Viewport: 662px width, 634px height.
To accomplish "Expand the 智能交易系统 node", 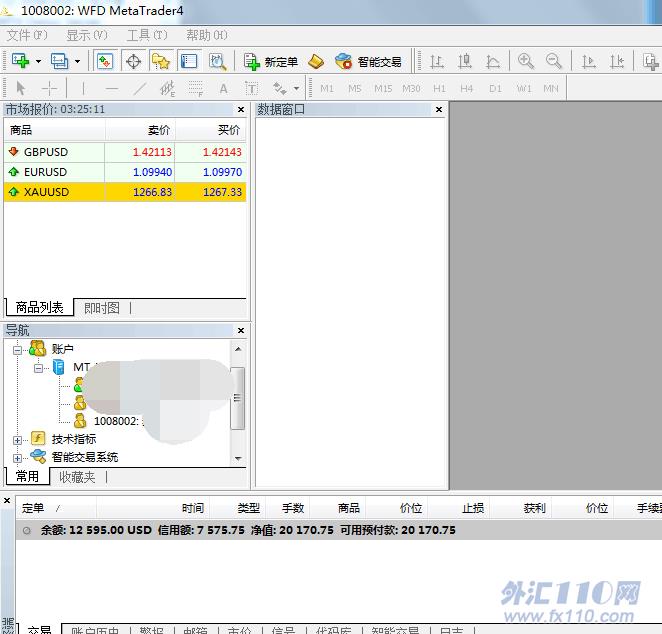I will pos(17,458).
